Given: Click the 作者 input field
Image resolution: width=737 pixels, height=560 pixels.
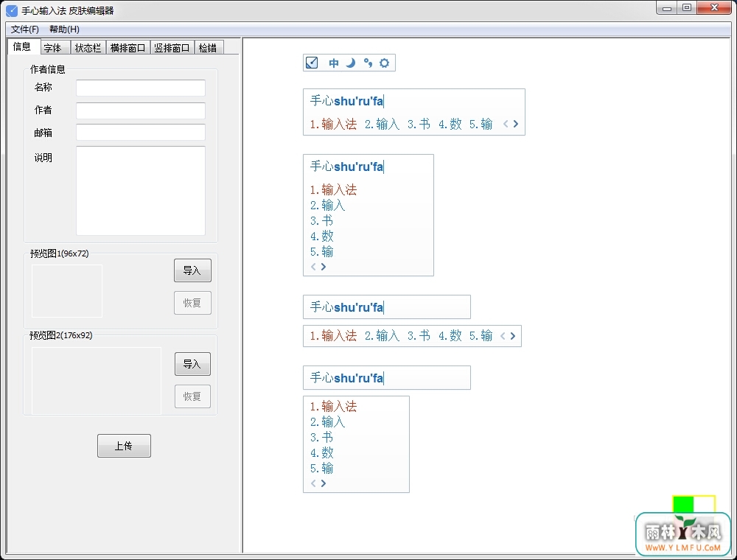Looking at the screenshot, I should [x=141, y=111].
